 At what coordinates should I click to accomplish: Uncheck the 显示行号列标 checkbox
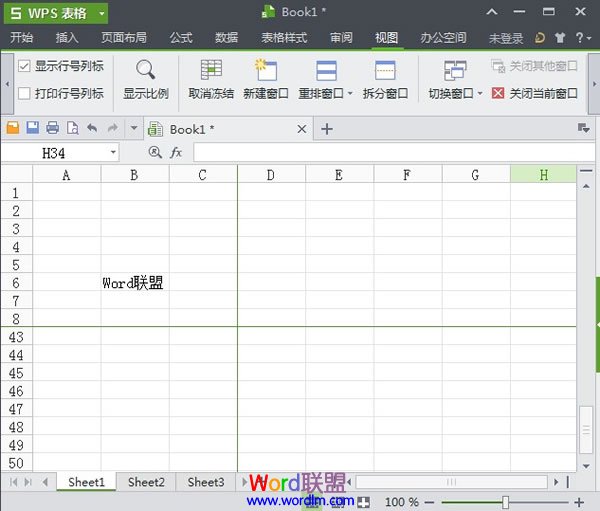click(x=25, y=66)
